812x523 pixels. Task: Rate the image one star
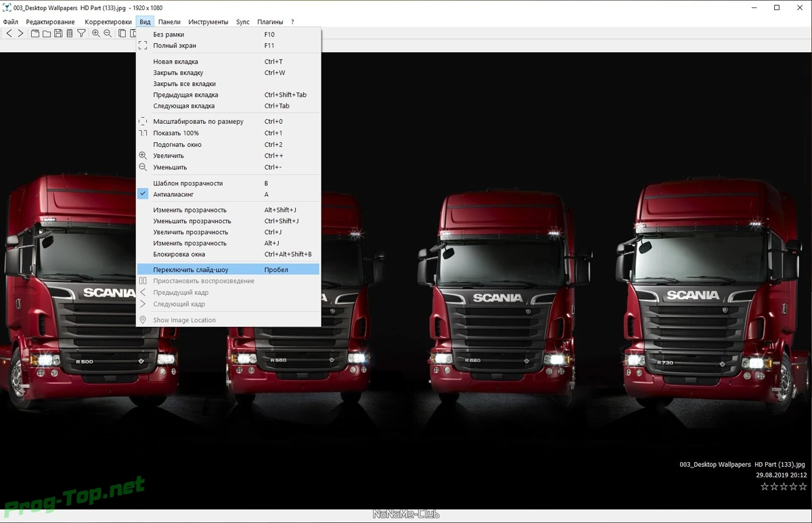tap(765, 486)
